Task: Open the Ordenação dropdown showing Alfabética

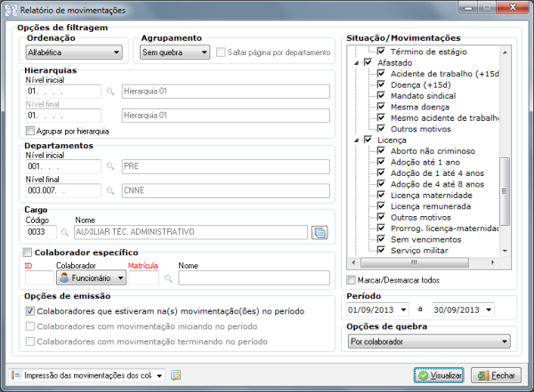Action: pyautogui.click(x=73, y=52)
